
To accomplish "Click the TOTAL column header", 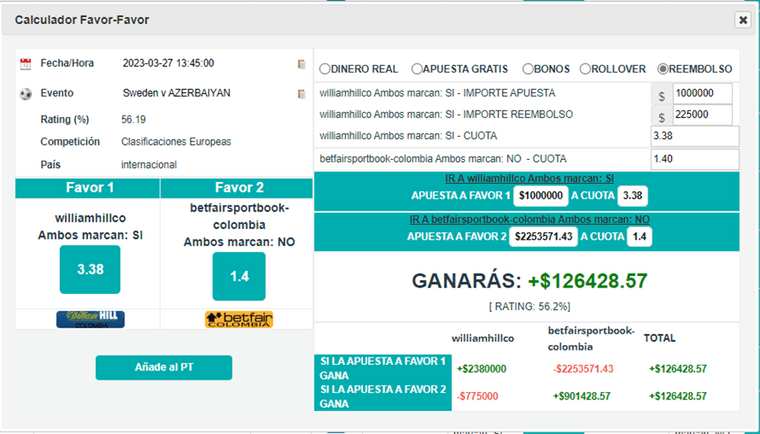I will click(x=660, y=338).
